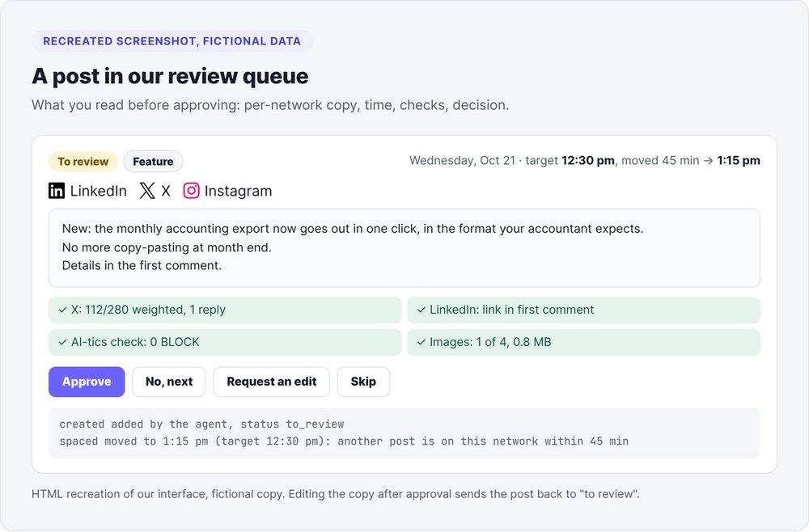Click checkmark icon beside "AI-tics check"
The image size is (809, 532).
[62, 342]
